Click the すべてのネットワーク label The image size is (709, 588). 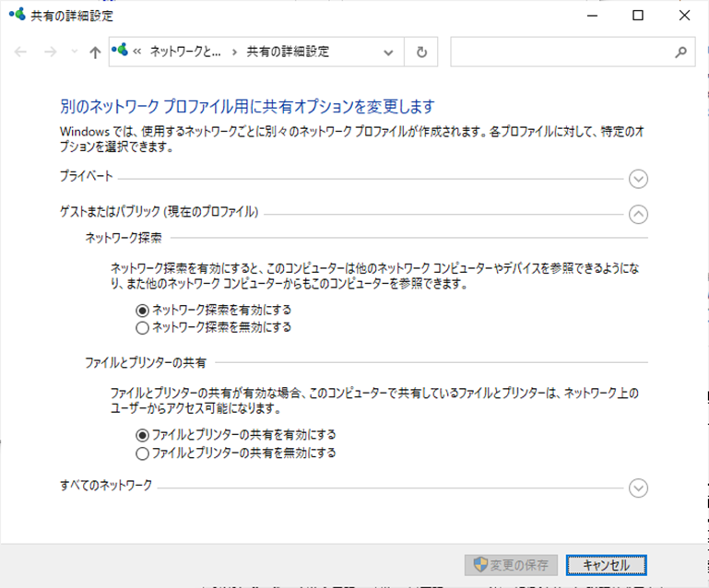point(106,485)
